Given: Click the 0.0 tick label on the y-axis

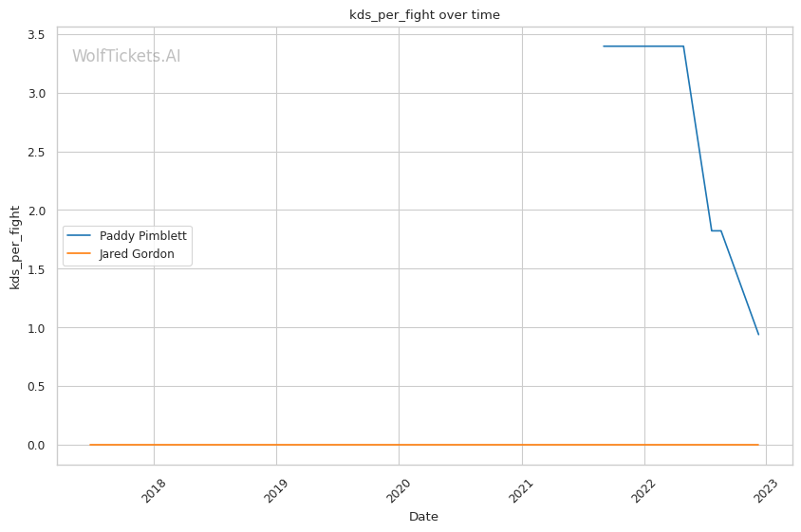Looking at the screenshot, I should click(x=38, y=446).
